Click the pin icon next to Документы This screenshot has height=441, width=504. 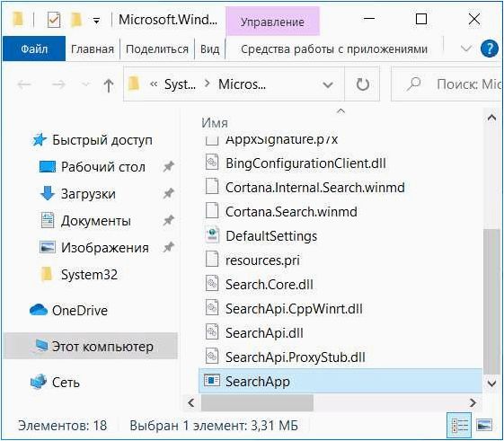tap(168, 221)
